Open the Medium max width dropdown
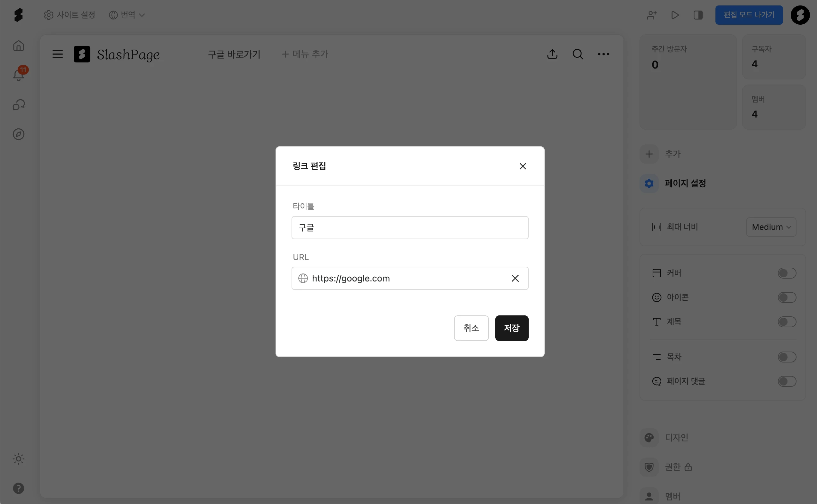Image resolution: width=817 pixels, height=504 pixels. [x=771, y=227]
